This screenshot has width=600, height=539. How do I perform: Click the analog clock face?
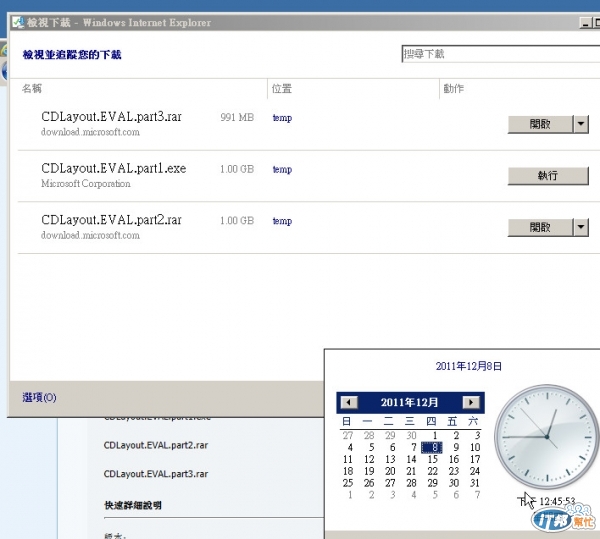[547, 437]
